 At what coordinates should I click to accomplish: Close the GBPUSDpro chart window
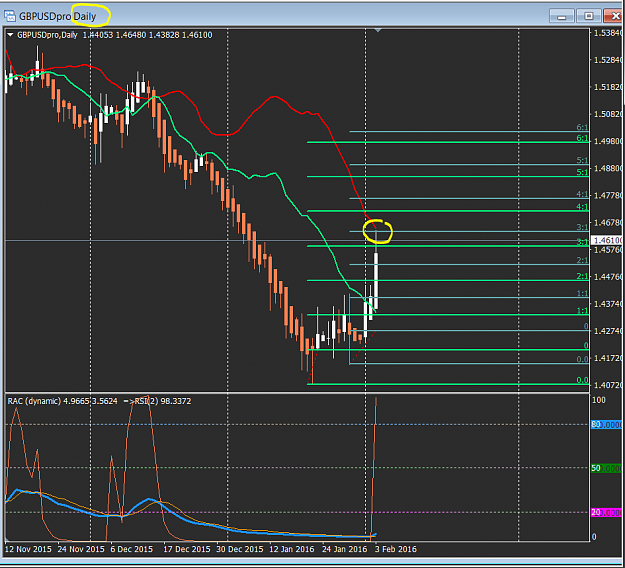614,16
